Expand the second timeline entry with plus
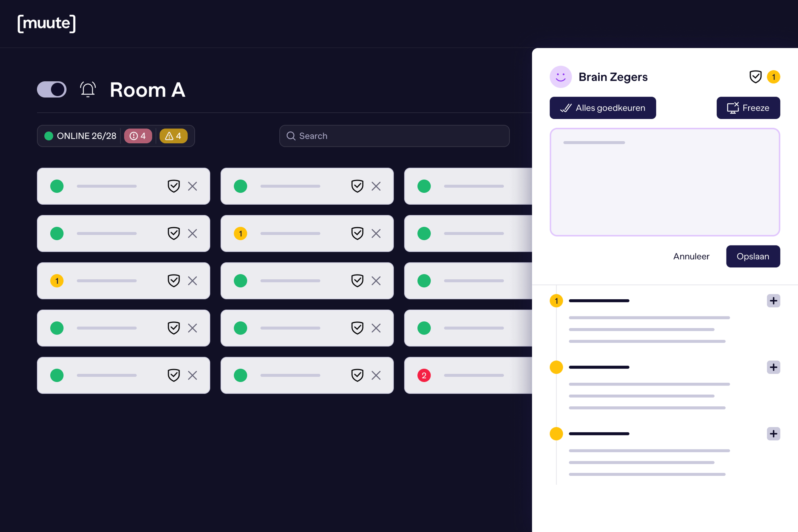The image size is (798, 532). tap(773, 367)
